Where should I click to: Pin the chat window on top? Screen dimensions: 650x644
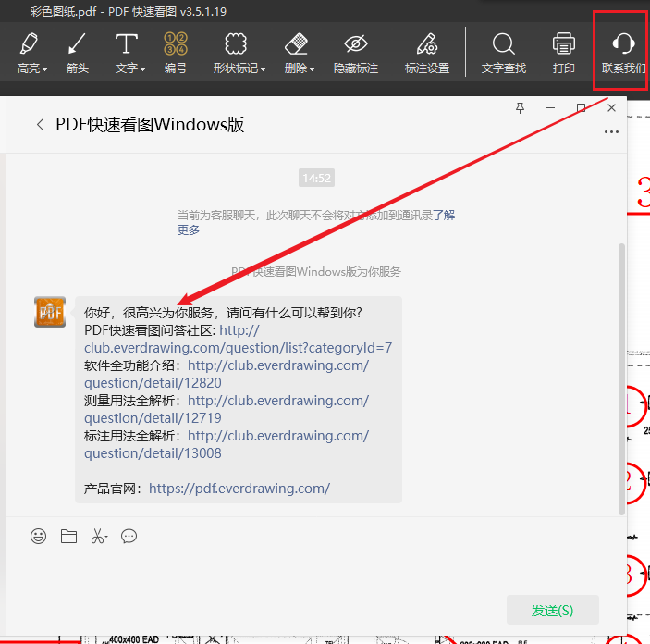[520, 108]
